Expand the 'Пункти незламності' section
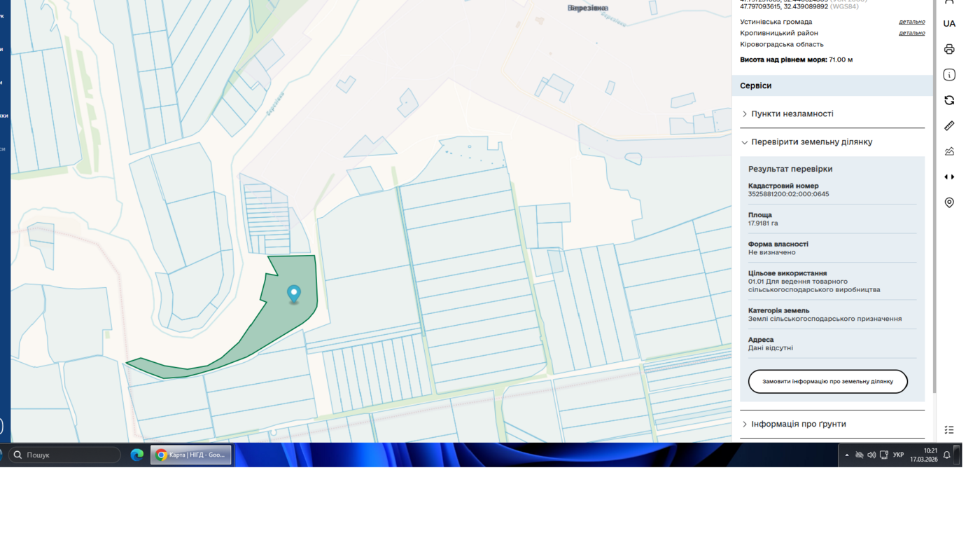980x552 pixels. coord(832,113)
